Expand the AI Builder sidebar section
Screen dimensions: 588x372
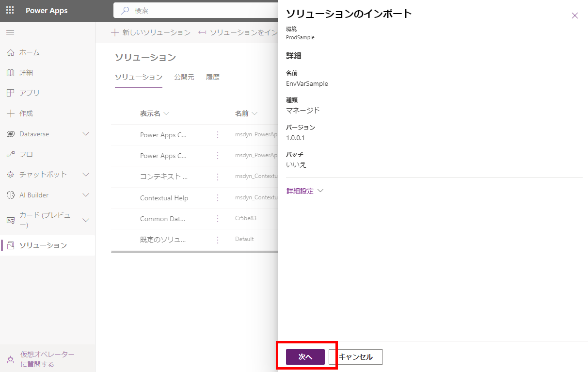coord(86,195)
